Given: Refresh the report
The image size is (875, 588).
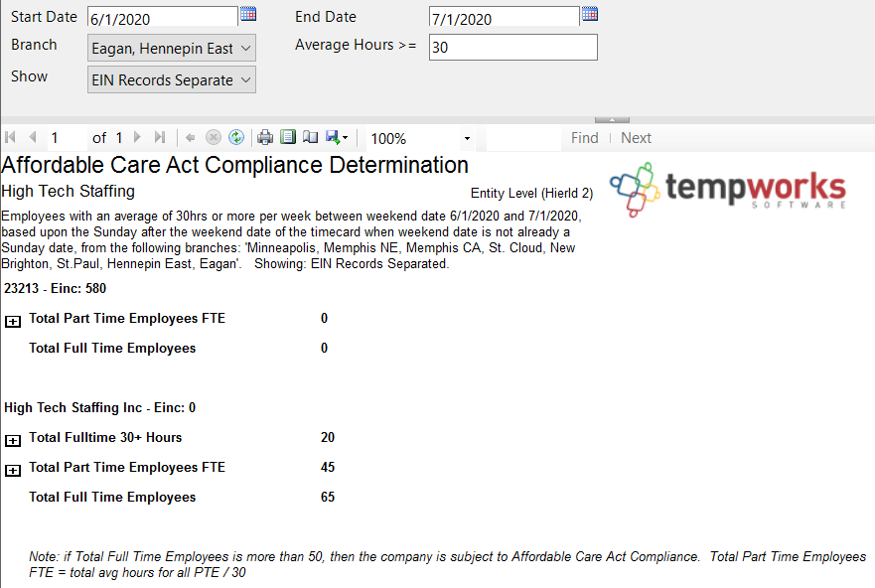Looking at the screenshot, I should (236, 137).
